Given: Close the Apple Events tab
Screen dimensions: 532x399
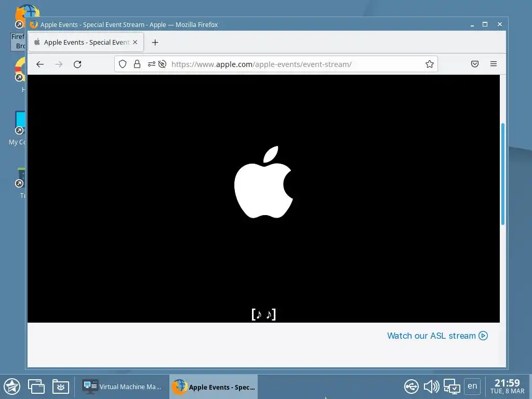Looking at the screenshot, I should coord(135,42).
